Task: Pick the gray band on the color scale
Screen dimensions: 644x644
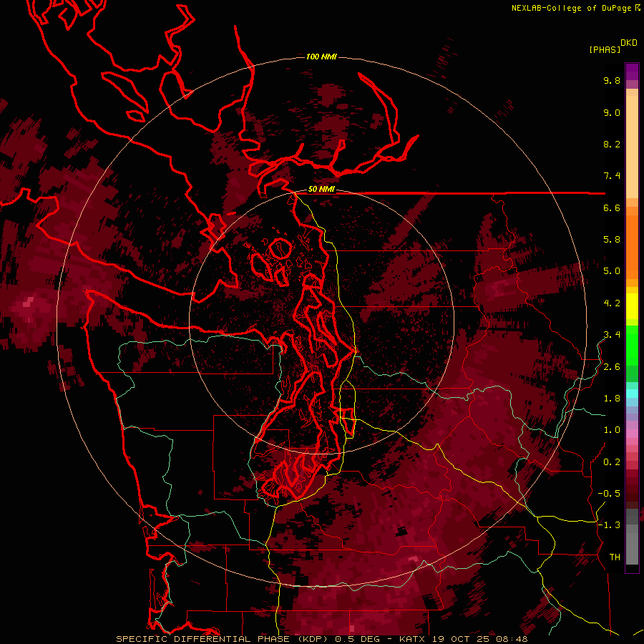Action: coord(632,537)
